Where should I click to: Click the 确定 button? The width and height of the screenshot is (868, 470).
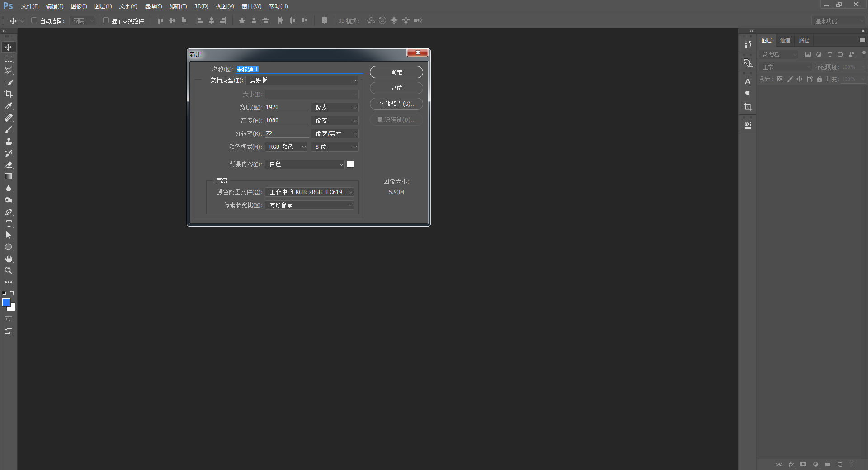(x=396, y=72)
